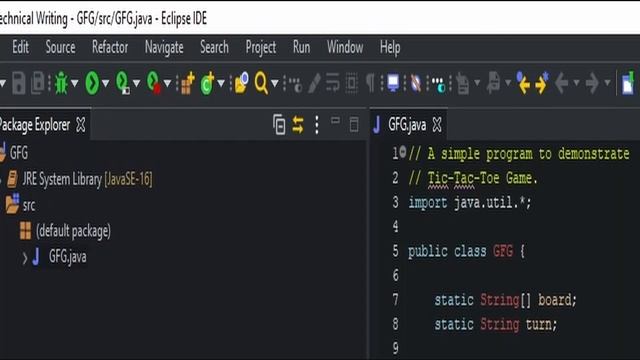Open Type folder icon in toolbar

[x=241, y=83]
